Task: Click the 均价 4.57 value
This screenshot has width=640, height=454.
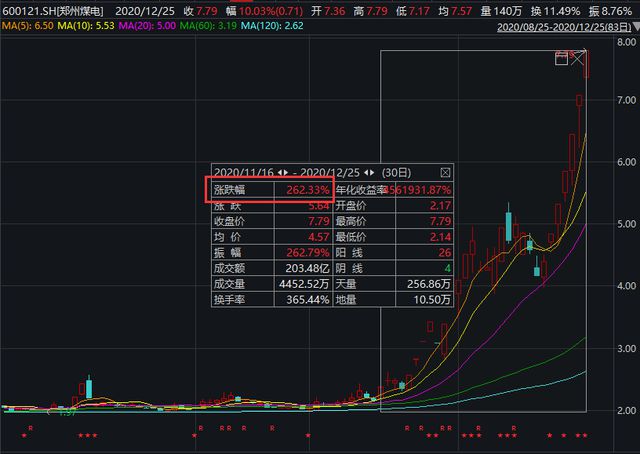Action: (x=318, y=237)
